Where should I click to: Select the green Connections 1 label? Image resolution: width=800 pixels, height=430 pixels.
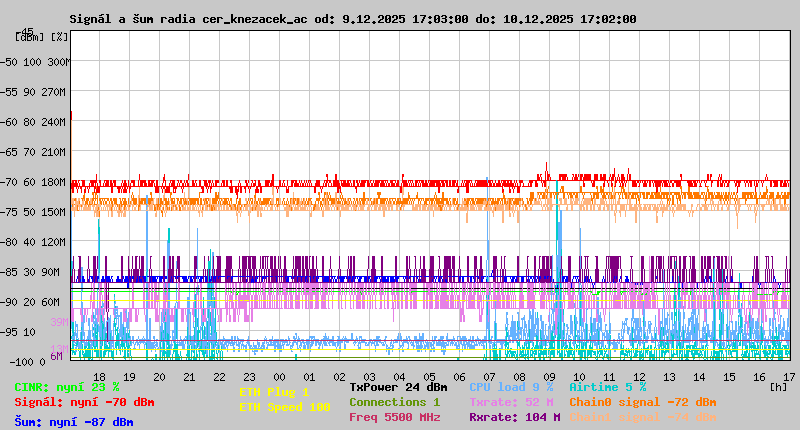(x=394, y=402)
